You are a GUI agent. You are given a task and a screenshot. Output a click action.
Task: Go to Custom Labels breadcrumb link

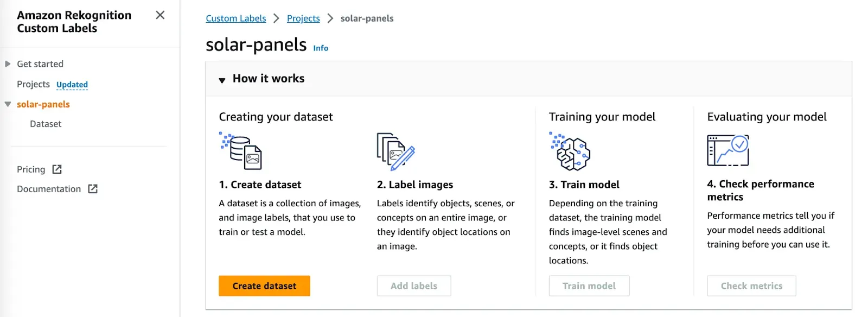coord(236,18)
